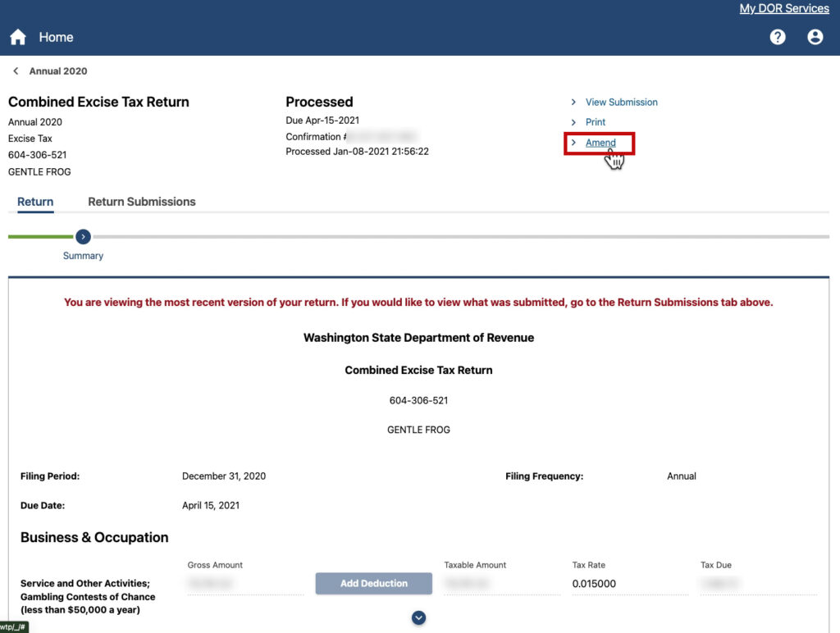Expand the deduction details with the down chevron
This screenshot has width=840, height=633.
click(x=418, y=617)
